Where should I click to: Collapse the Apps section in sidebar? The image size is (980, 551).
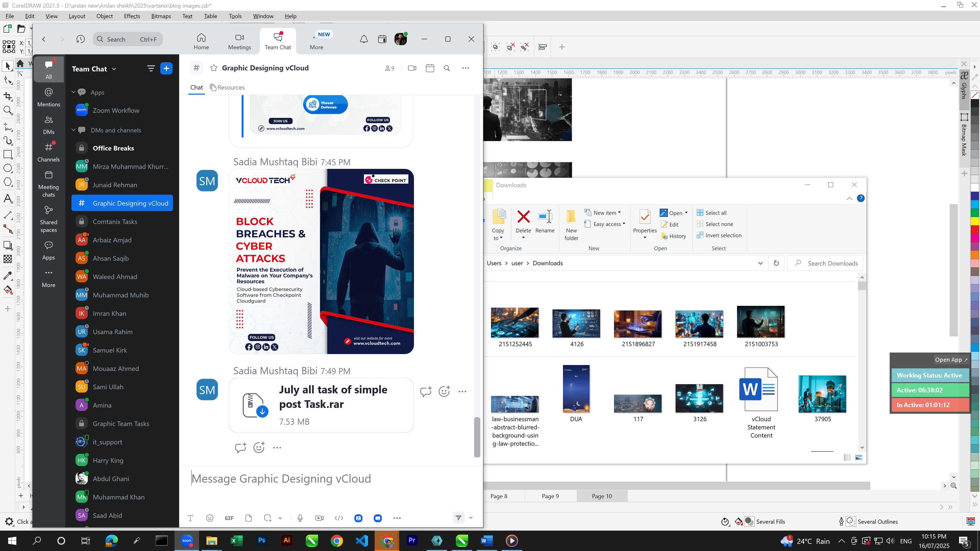click(x=73, y=92)
